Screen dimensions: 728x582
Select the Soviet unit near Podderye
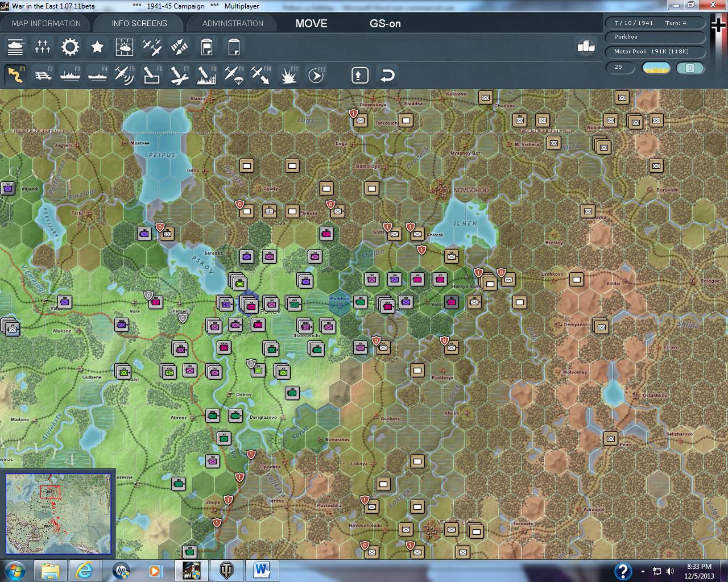(x=417, y=370)
